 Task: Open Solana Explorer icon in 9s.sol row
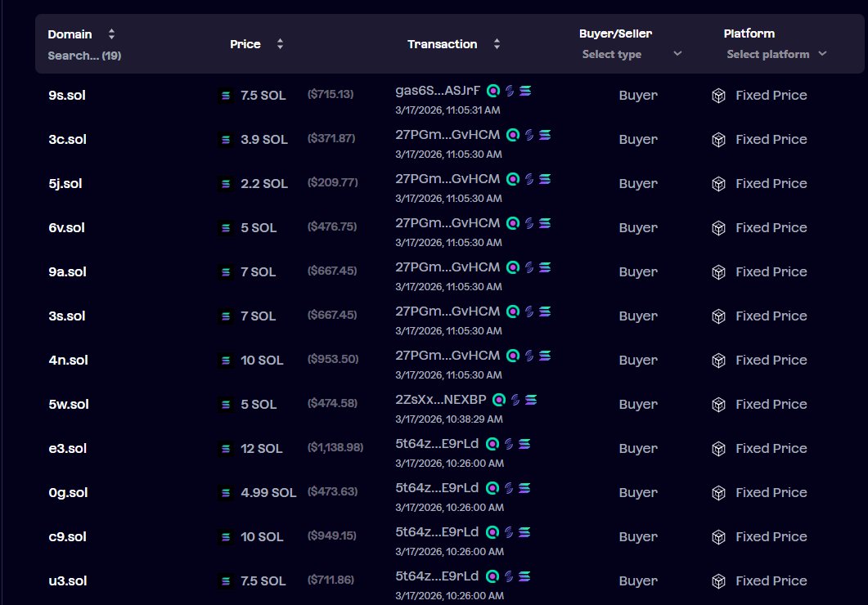[525, 91]
